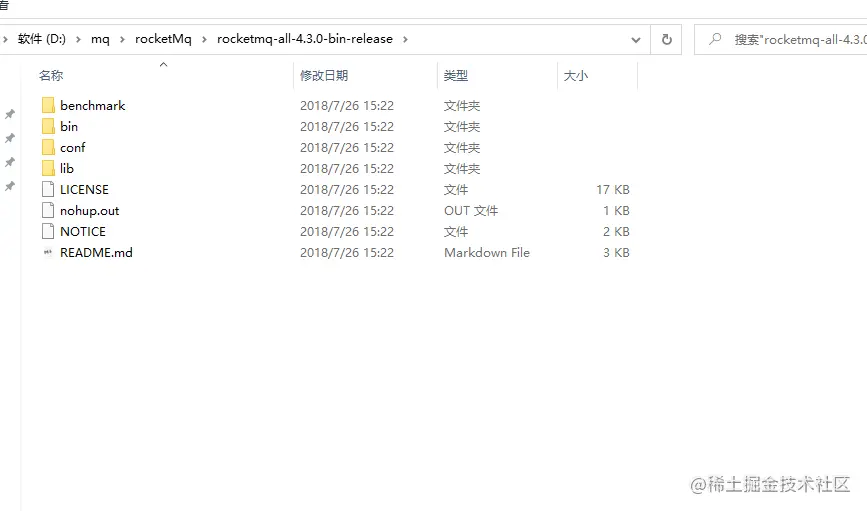
Task: Select the lib folder name
Action: pyautogui.click(x=67, y=168)
